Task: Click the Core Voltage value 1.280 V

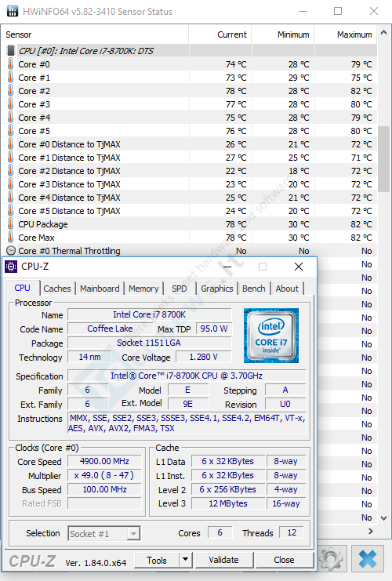Action: tap(203, 357)
